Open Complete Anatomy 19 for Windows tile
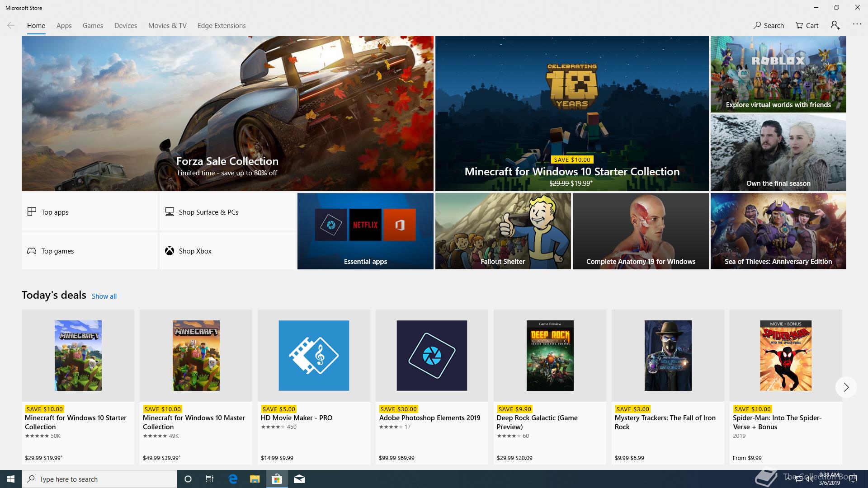868x488 pixels. [641, 231]
